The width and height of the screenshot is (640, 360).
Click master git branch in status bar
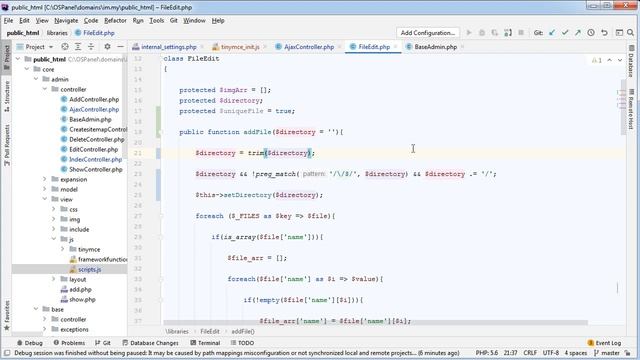[x=607, y=353]
